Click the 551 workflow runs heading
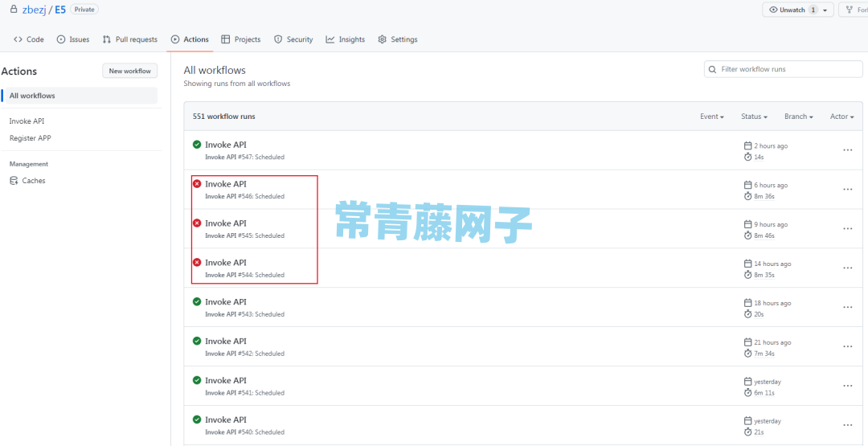Image resolution: width=868 pixels, height=446 pixels. pyautogui.click(x=223, y=117)
